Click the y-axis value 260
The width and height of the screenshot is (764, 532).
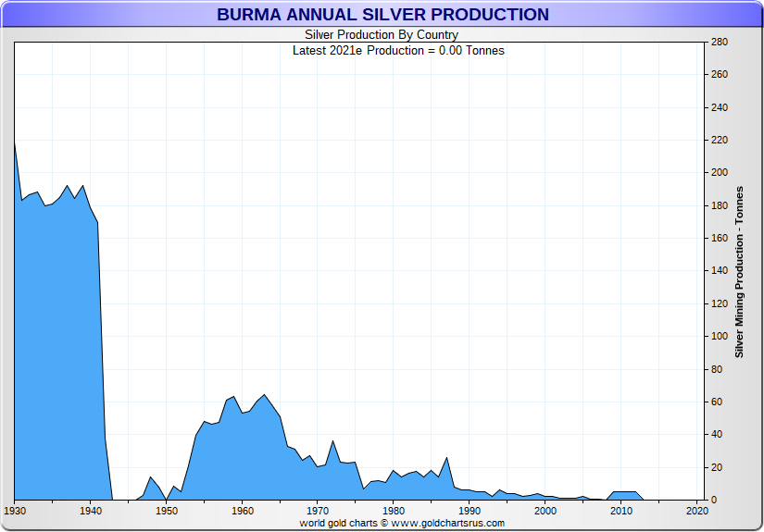pos(720,74)
